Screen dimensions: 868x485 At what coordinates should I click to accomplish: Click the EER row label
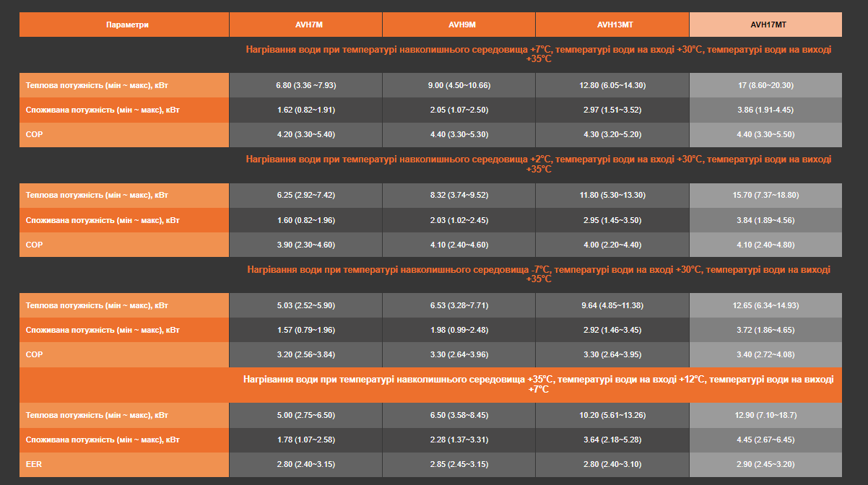[x=124, y=464]
